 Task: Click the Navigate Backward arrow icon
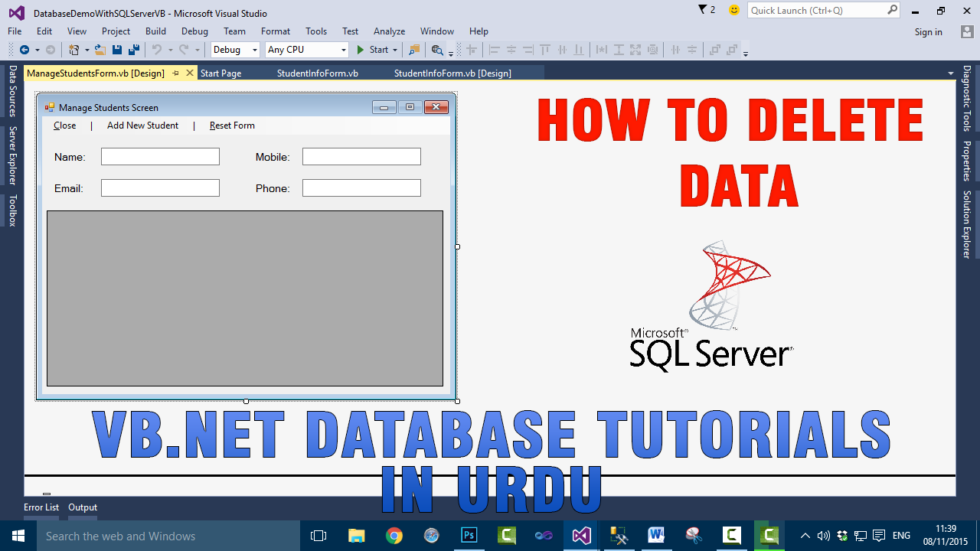[24, 50]
